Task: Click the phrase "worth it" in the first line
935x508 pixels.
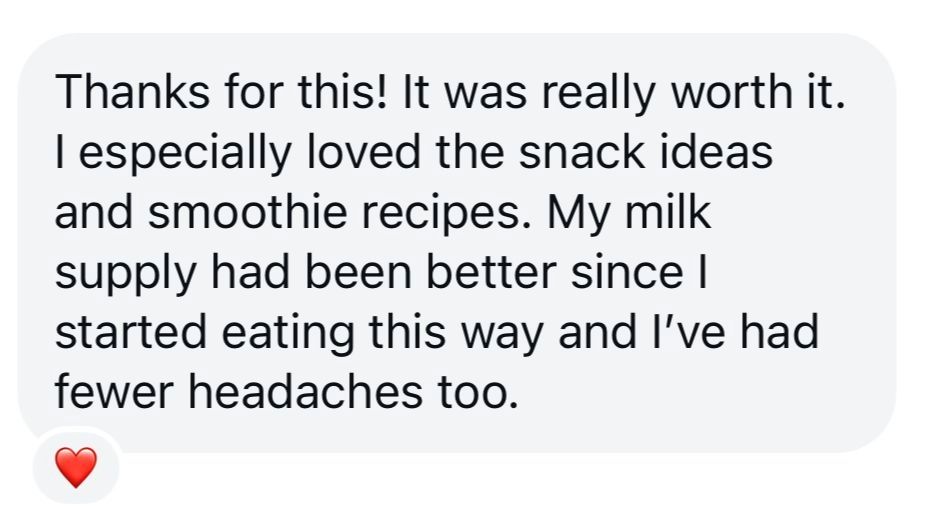Action: point(757,94)
